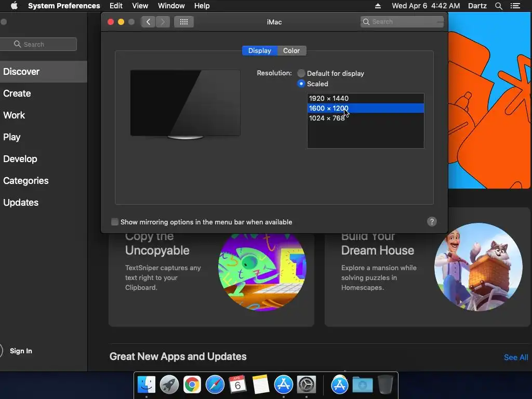Viewport: 532px width, 399px height.
Task: Choose 1600 × 1200 resolution
Action: point(365,108)
